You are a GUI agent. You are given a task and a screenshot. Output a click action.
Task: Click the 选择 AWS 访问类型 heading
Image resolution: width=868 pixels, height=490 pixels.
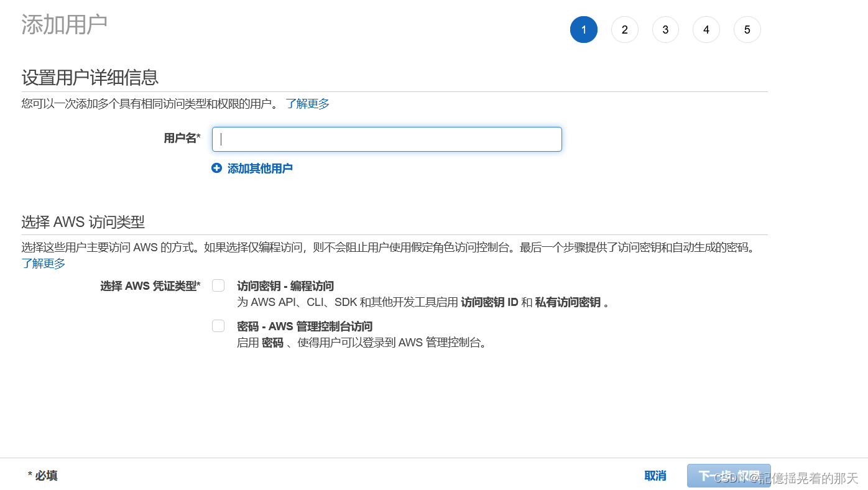tap(83, 222)
